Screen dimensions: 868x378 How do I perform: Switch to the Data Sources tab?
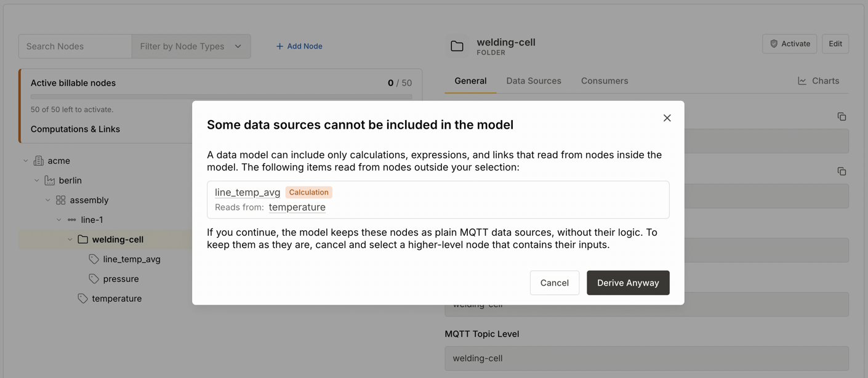click(x=534, y=81)
